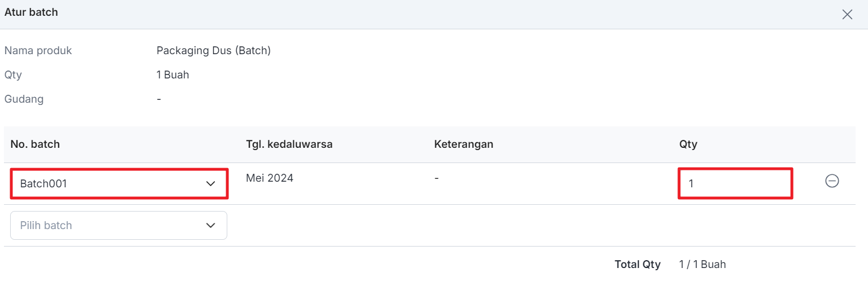Close the Atur batch dialog
This screenshot has width=868, height=290.
coord(847,15)
